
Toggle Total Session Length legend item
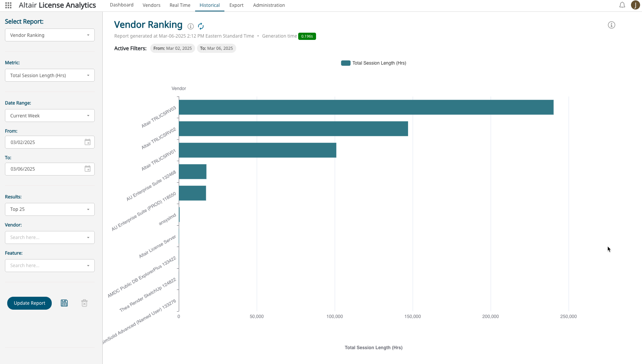point(373,63)
